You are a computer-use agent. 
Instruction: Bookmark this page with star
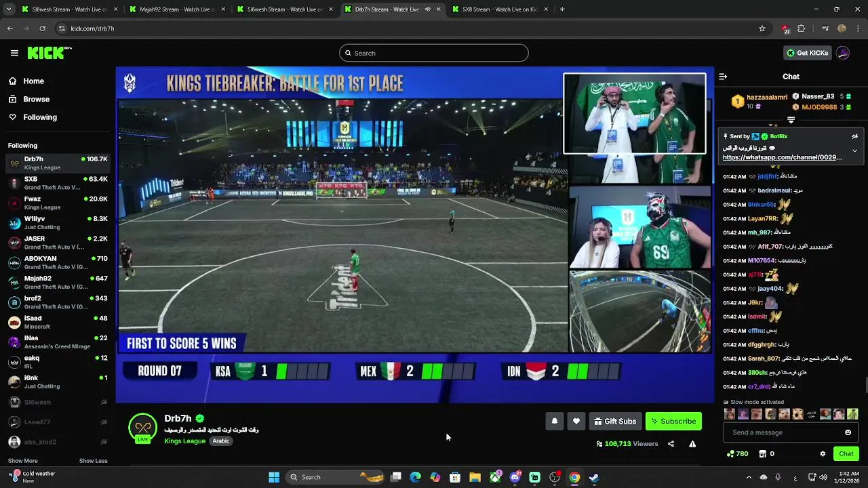coord(762,28)
